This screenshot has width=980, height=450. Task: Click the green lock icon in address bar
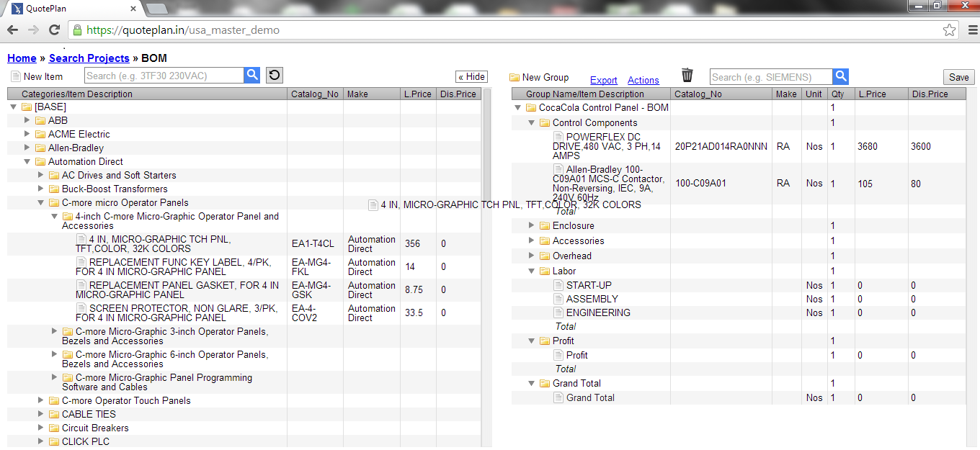(x=77, y=30)
